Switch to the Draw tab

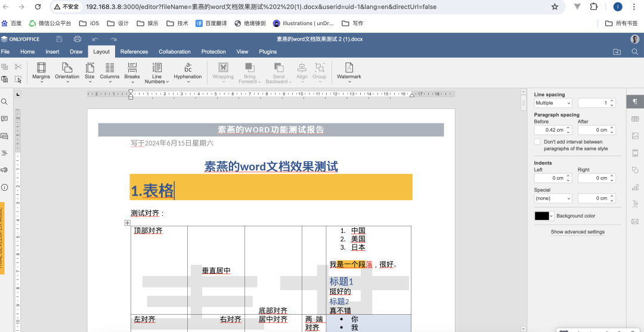coord(76,52)
